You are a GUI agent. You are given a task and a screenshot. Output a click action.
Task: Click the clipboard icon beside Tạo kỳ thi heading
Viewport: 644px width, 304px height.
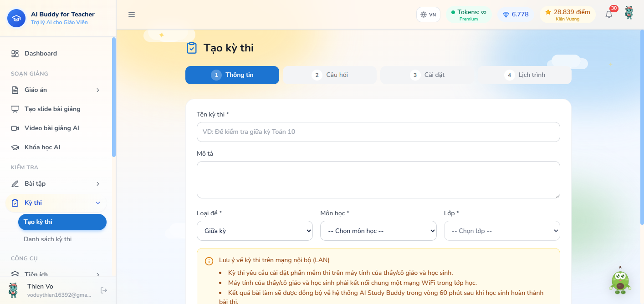pyautogui.click(x=192, y=48)
